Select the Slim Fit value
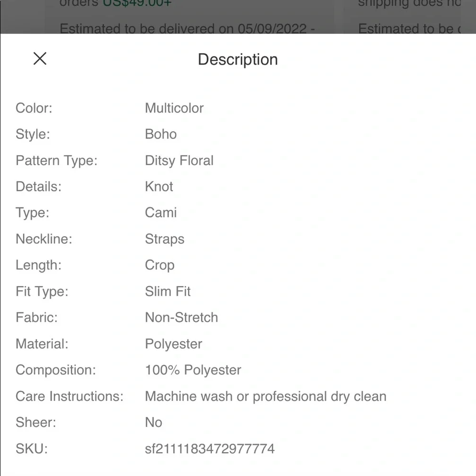The height and width of the screenshot is (476, 476). (168, 291)
